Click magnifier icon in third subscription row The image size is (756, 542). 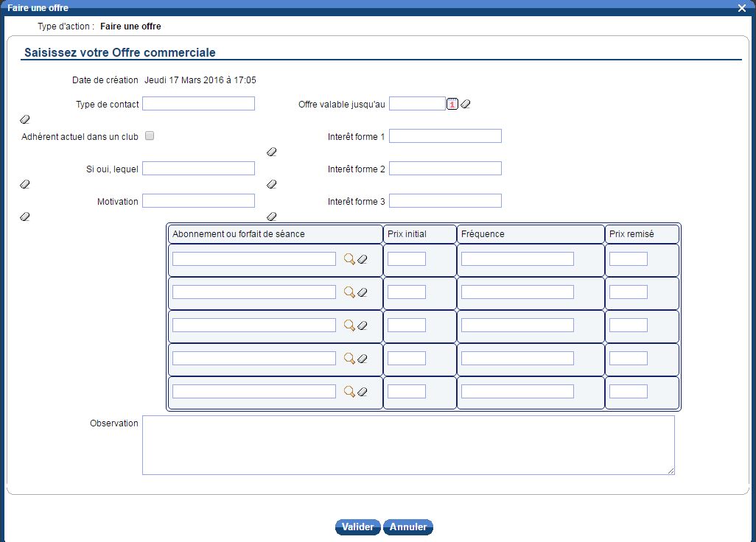tap(349, 325)
